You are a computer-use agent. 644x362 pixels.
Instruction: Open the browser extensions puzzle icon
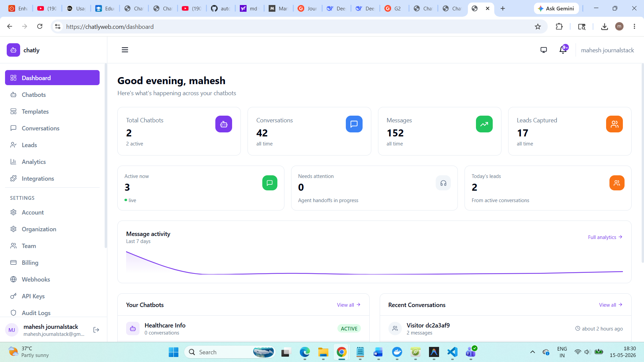tap(559, 26)
